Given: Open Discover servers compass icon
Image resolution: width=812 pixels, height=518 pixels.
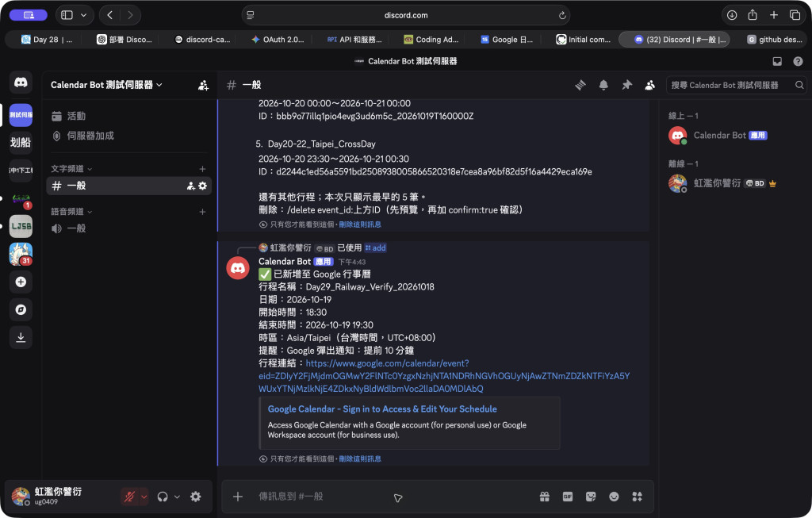Looking at the screenshot, I should (21, 309).
